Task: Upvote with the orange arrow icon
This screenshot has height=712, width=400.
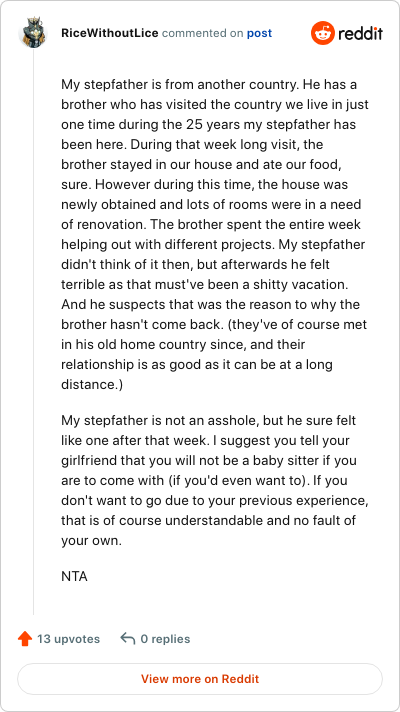Action: point(25,639)
